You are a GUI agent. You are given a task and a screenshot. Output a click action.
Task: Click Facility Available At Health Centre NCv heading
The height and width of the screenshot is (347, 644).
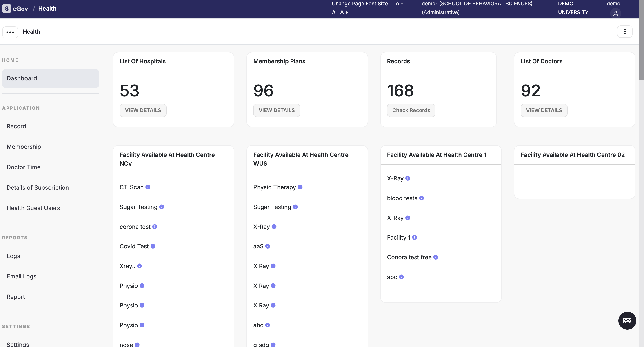pos(167,159)
